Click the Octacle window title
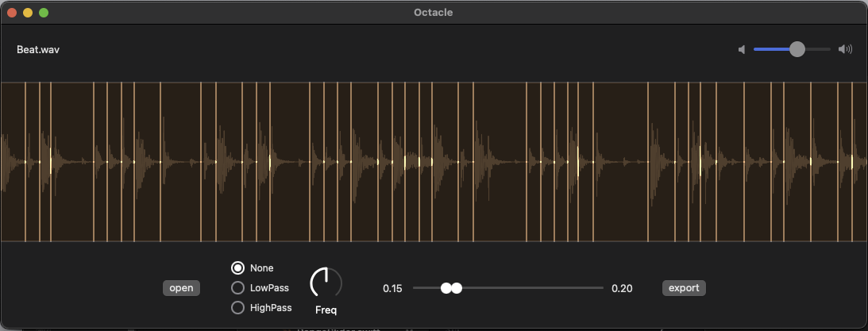 (x=434, y=12)
